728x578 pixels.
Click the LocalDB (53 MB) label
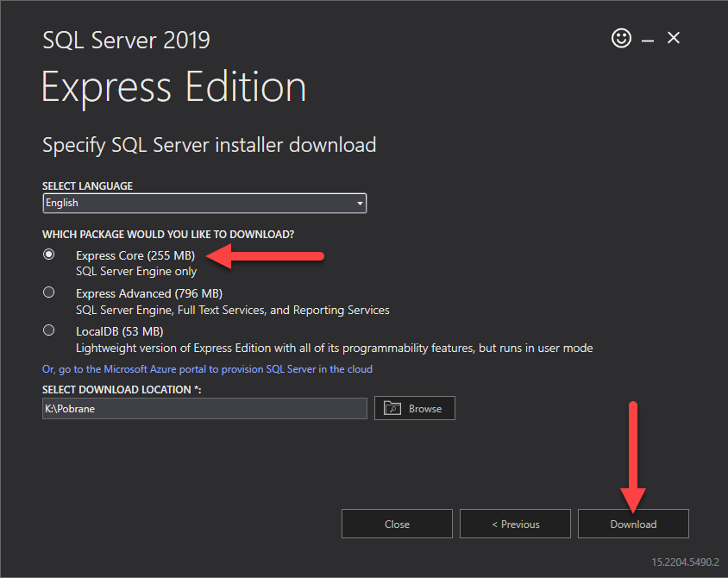pos(120,331)
